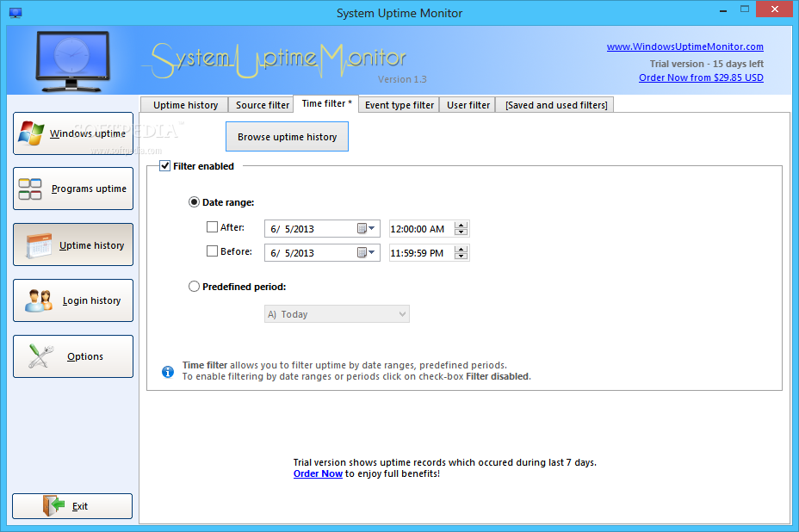Switch to the Source filter tab
Screen dimensions: 799x532
point(262,105)
